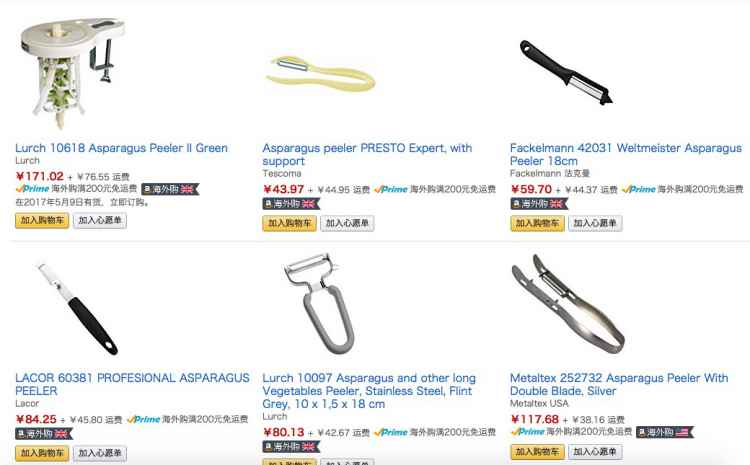Open the Metaltex 252732 Asparagus Peeler link
This screenshot has height=465, width=750.
(x=619, y=384)
